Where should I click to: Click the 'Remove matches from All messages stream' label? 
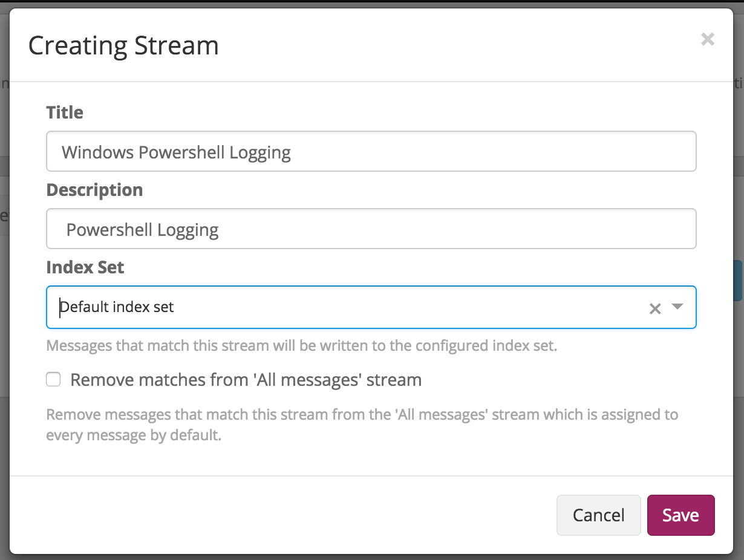(x=246, y=380)
